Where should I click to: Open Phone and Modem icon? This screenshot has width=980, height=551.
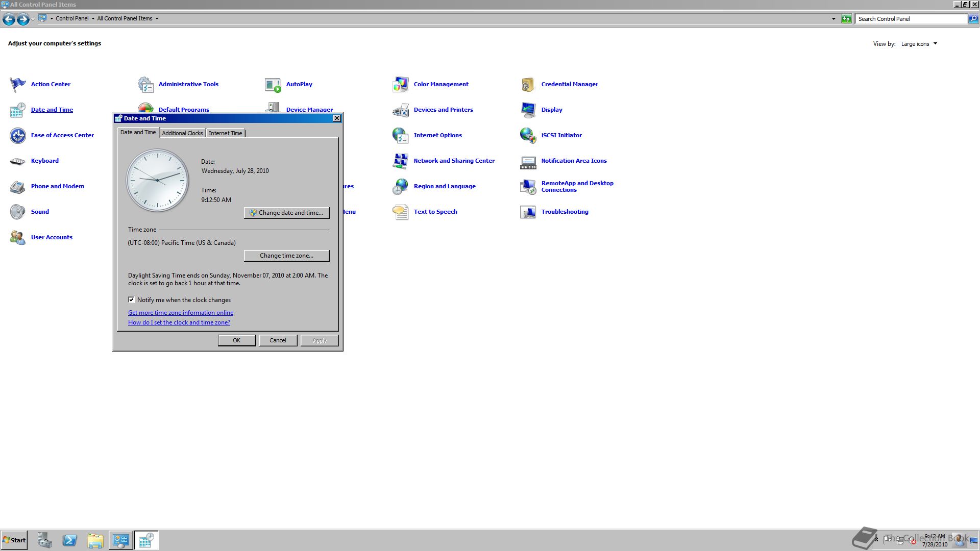tap(18, 186)
